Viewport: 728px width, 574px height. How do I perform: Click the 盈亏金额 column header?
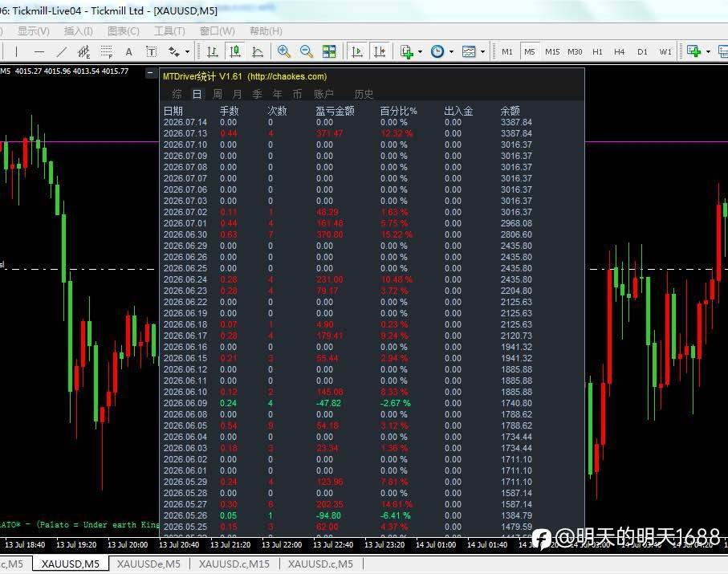335,111
